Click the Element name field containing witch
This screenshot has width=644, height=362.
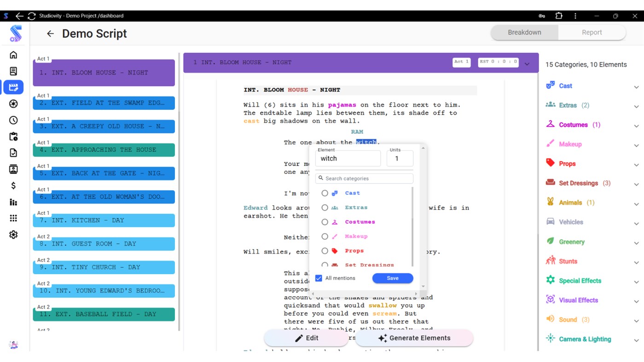point(348,158)
